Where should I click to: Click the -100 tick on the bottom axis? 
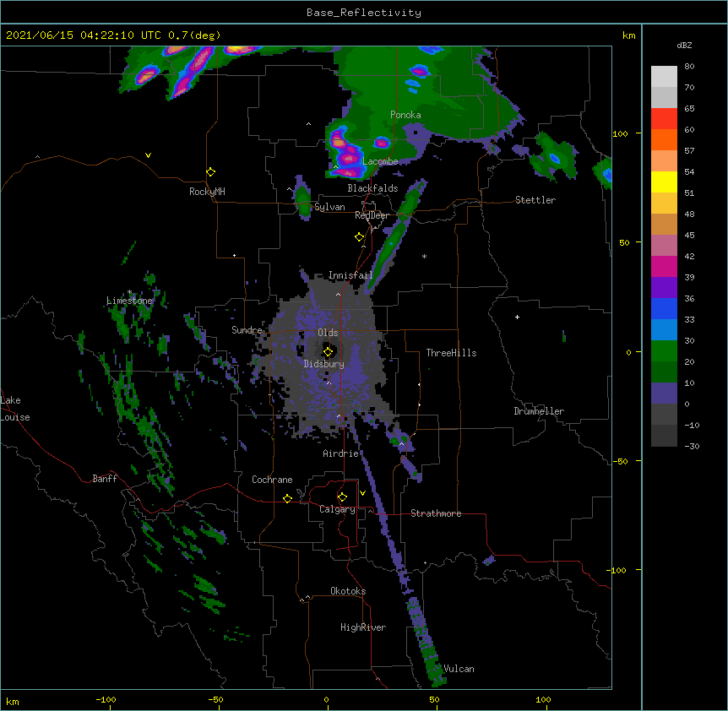(x=106, y=699)
